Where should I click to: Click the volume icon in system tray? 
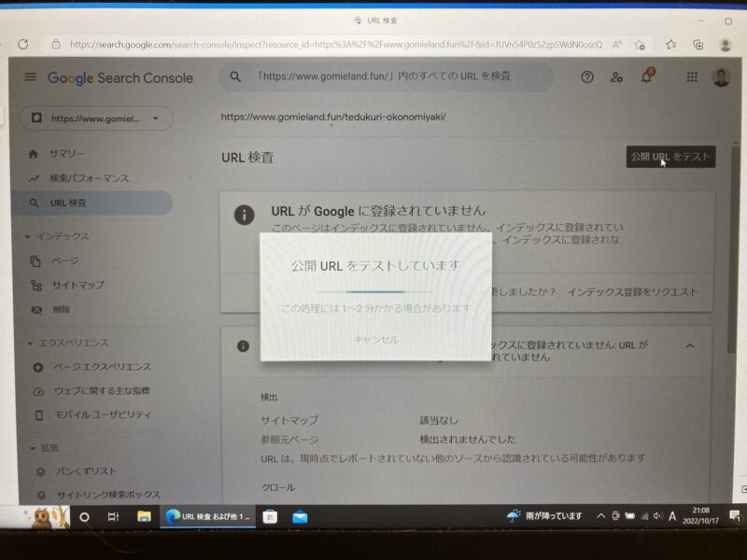tap(658, 516)
